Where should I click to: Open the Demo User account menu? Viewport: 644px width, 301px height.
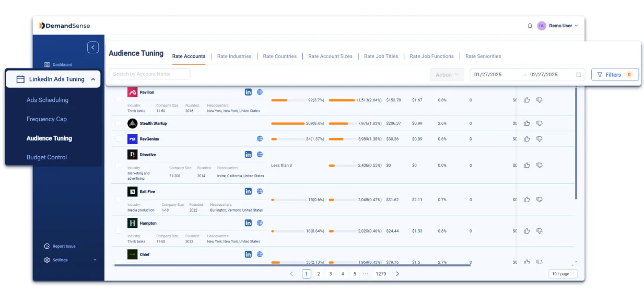click(561, 25)
